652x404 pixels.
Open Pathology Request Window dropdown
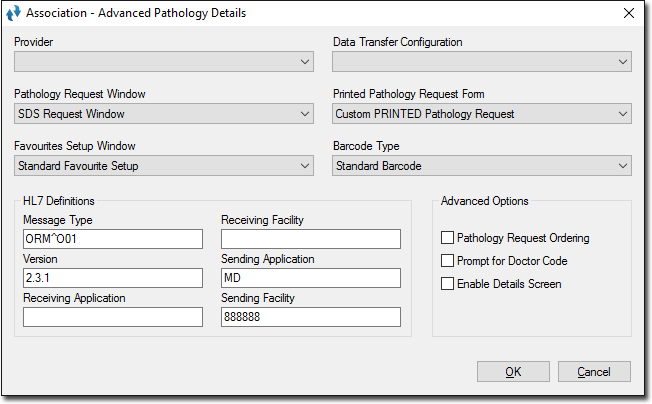pyautogui.click(x=164, y=114)
